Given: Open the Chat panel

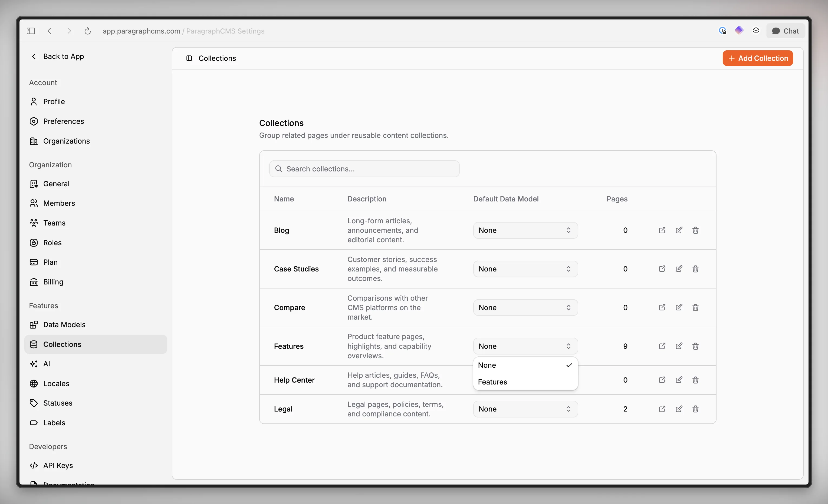Looking at the screenshot, I should click(785, 31).
